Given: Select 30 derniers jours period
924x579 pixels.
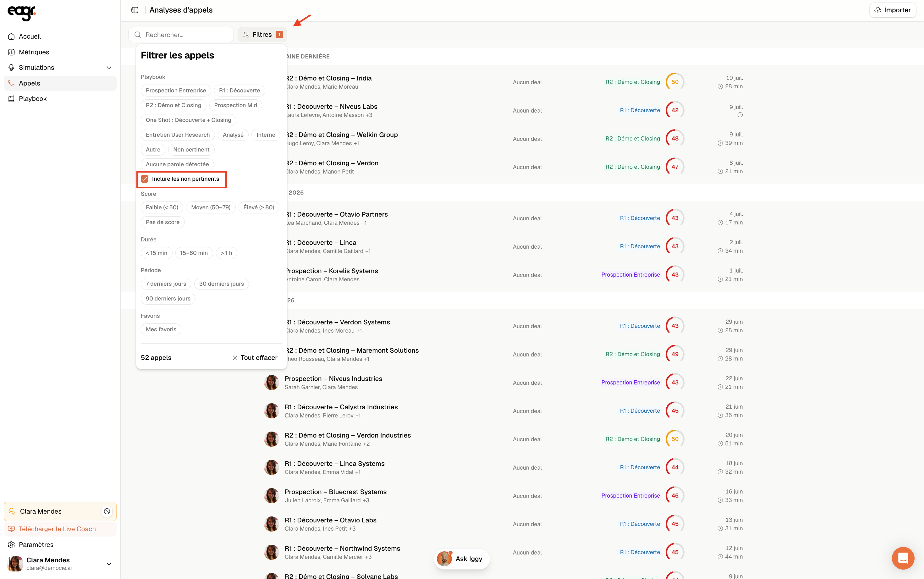Looking at the screenshot, I should (221, 284).
